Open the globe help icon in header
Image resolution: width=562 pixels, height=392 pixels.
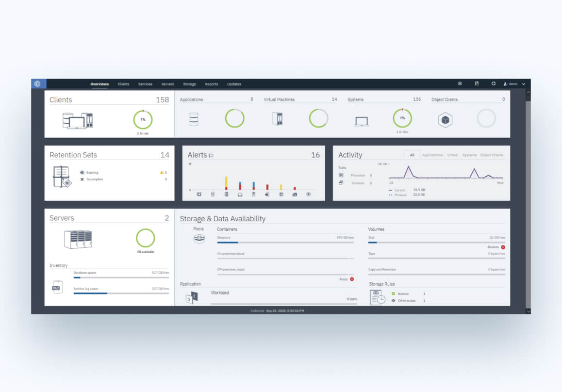pyautogui.click(x=494, y=84)
